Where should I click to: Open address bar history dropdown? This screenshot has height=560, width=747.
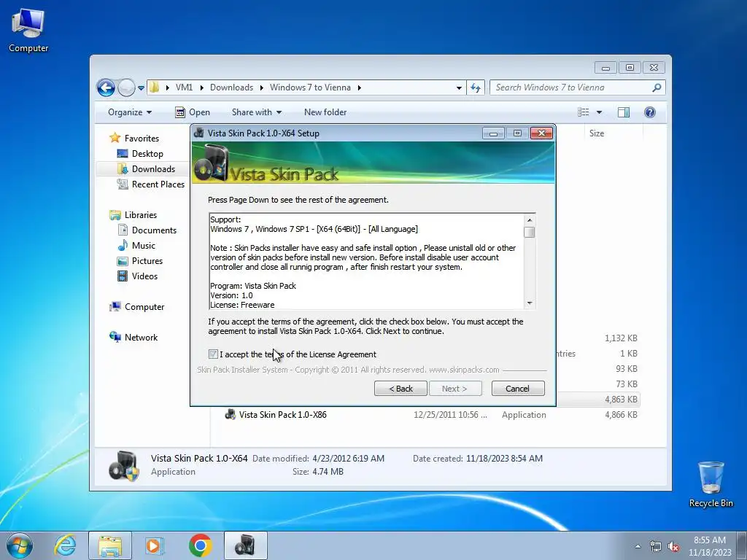click(x=459, y=87)
